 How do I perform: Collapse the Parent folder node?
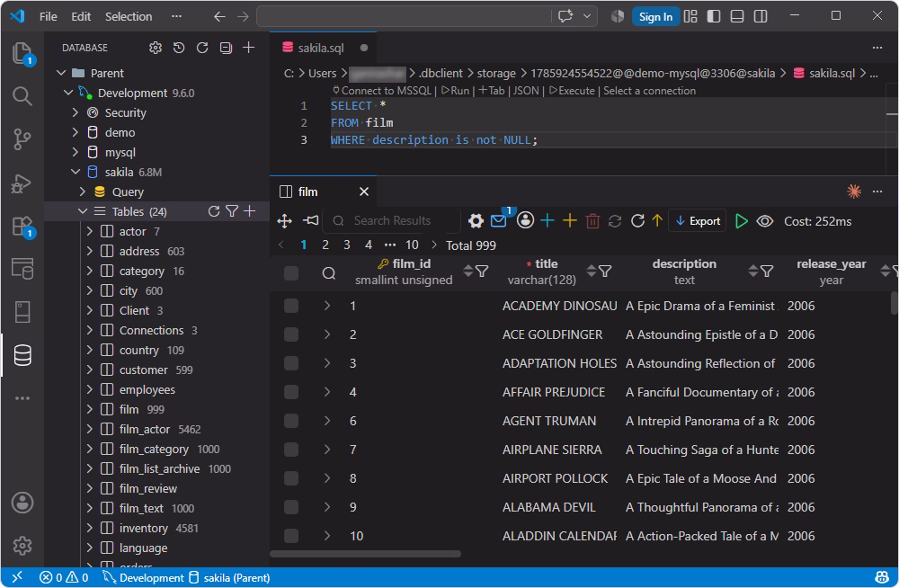pos(61,73)
